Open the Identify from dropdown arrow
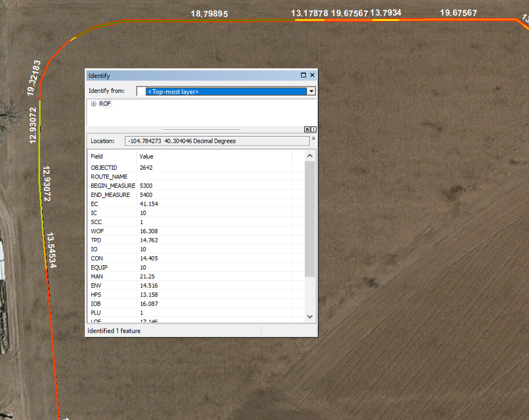Viewport: 529px width, 420px height. pos(311,91)
